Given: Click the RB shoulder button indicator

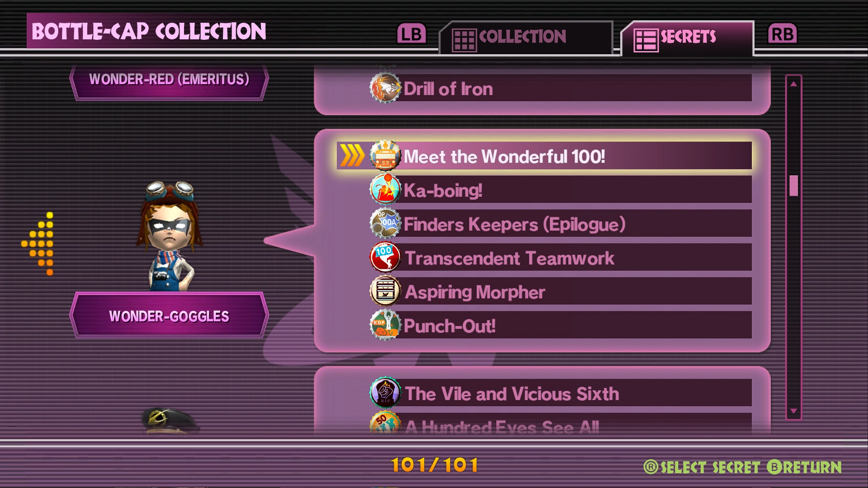Looking at the screenshot, I should (782, 34).
